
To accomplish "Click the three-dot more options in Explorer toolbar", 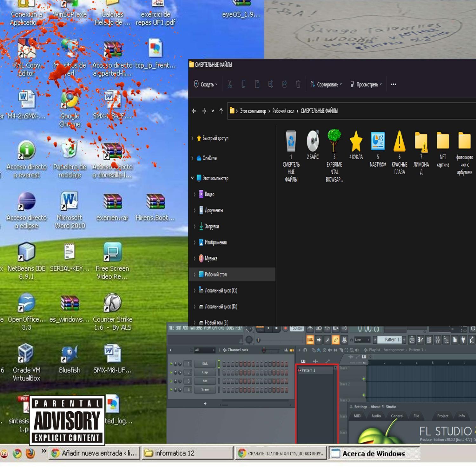I will [393, 84].
